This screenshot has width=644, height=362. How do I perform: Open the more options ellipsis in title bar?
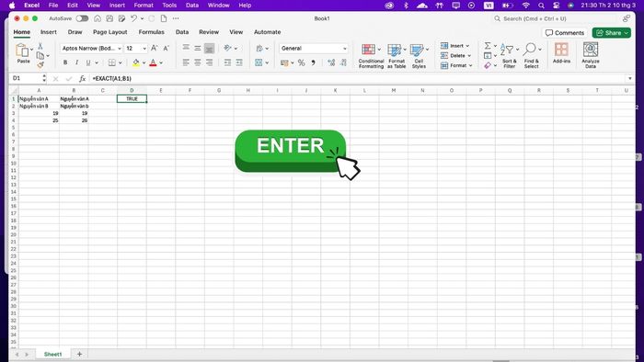point(176,18)
